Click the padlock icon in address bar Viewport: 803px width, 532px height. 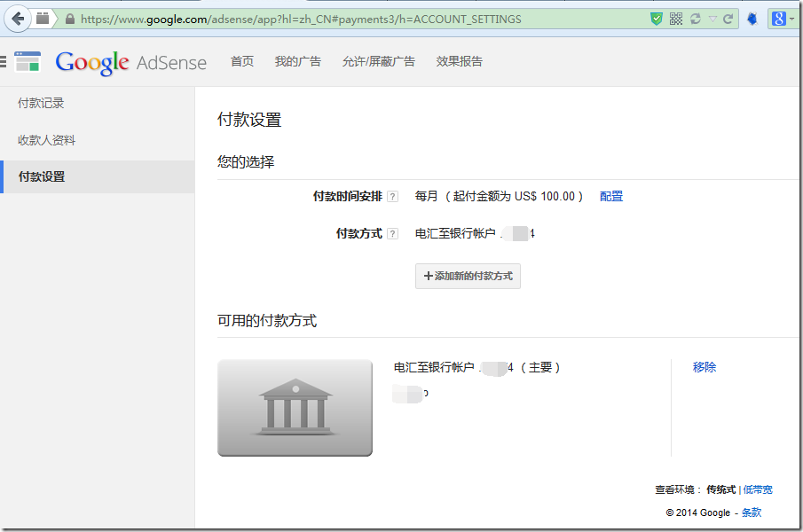click(70, 20)
